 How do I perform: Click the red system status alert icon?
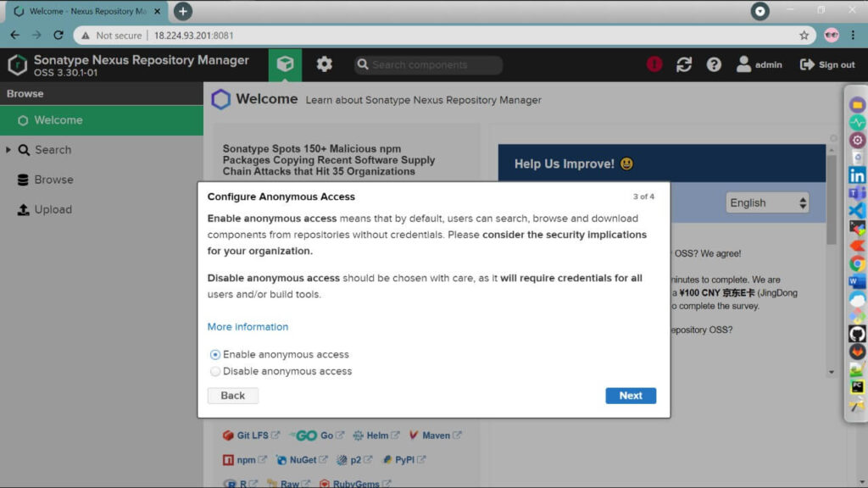654,64
